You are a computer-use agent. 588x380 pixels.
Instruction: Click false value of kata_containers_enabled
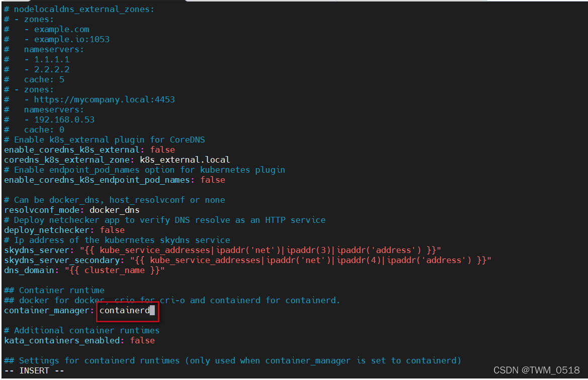[142, 340]
